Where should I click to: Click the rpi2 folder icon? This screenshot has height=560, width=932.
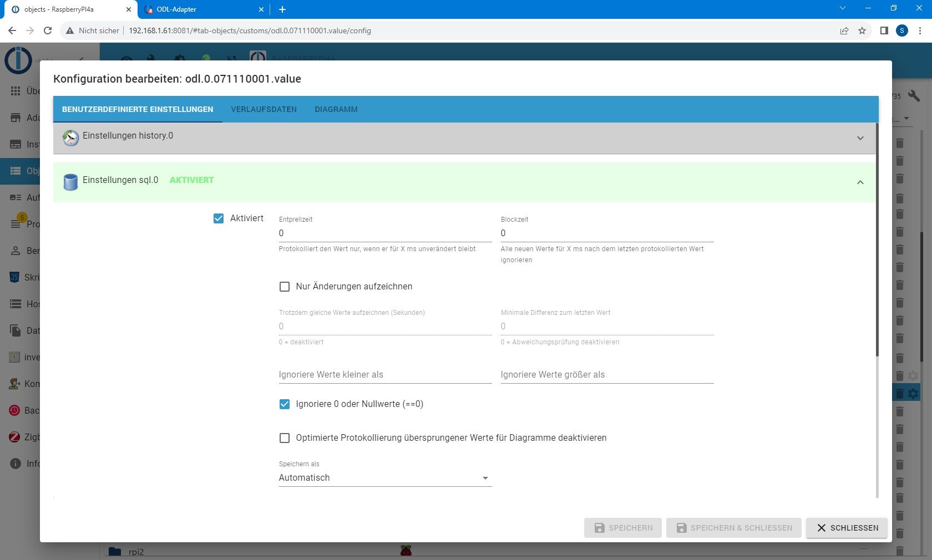(115, 551)
